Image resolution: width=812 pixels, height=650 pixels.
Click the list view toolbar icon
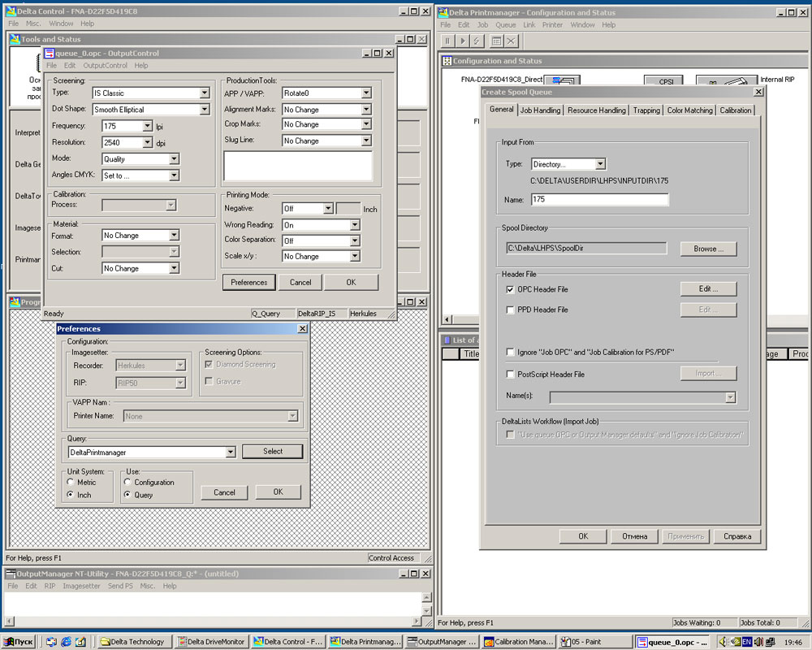point(495,41)
